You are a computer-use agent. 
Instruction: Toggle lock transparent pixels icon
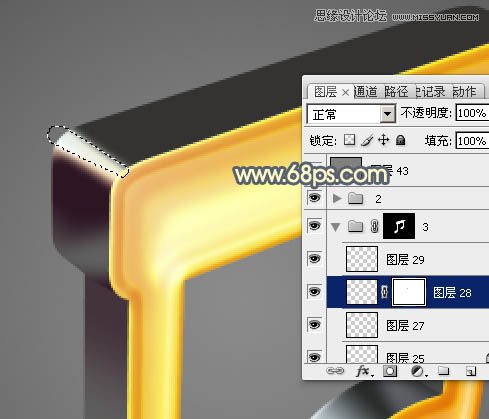pyautogui.click(x=349, y=140)
